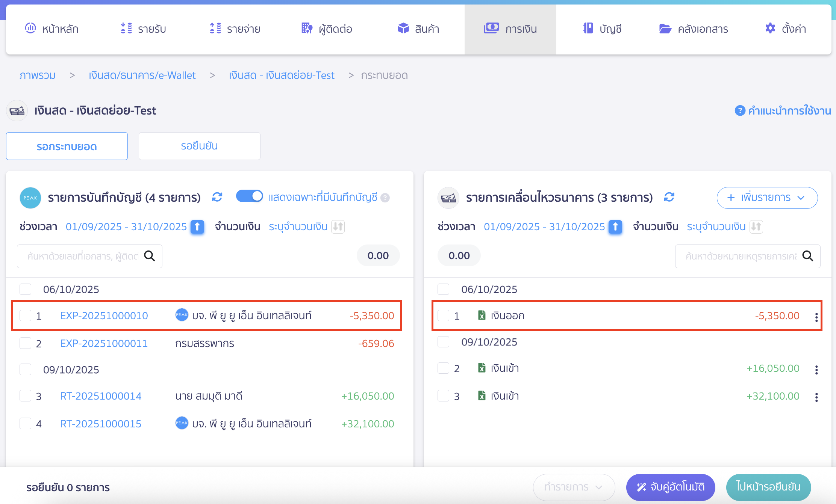The height and width of the screenshot is (504, 836).
Task: Switch to the รอยืนยัน tab
Action: pos(199,146)
